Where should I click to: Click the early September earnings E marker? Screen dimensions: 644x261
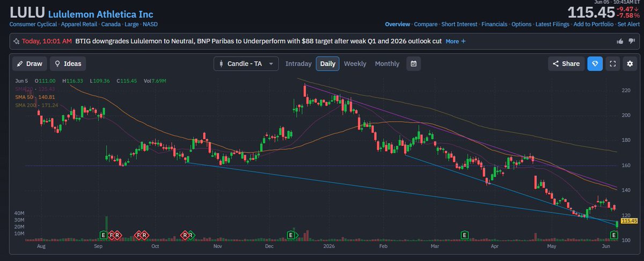[x=104, y=235]
